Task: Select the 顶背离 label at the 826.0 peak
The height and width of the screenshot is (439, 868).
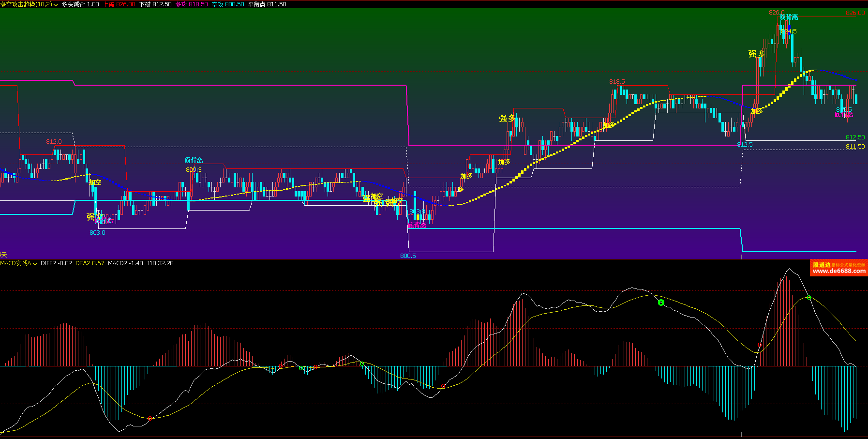Action: click(789, 17)
